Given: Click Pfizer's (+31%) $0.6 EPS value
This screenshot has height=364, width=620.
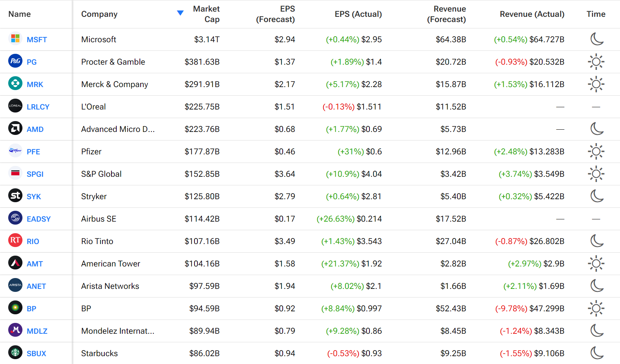Looking at the screenshot, I should pyautogui.click(x=360, y=151).
